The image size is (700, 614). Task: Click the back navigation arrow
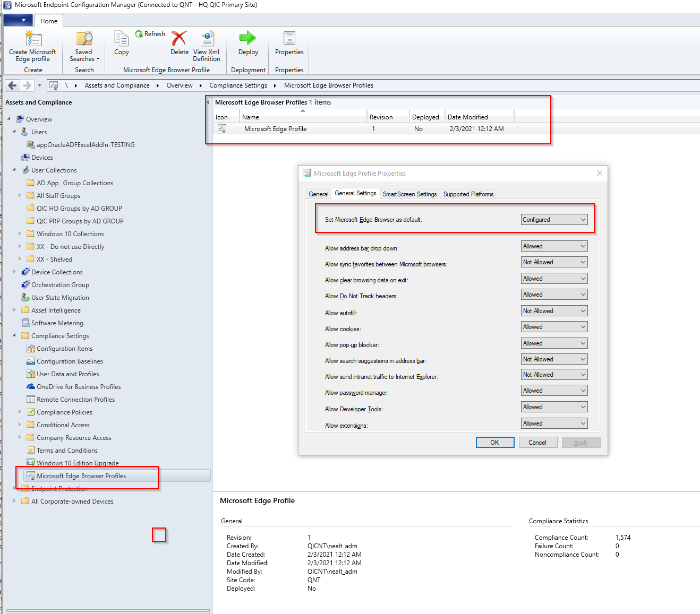pyautogui.click(x=12, y=85)
